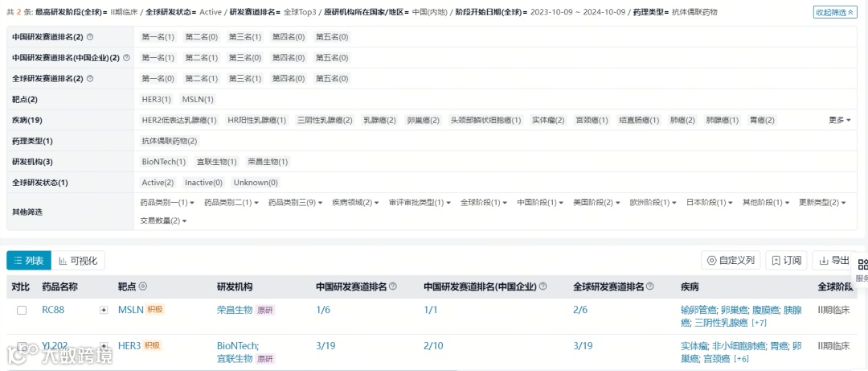Filter by 宜联生物(1) organization tag
The image size is (868, 371).
[x=216, y=162]
